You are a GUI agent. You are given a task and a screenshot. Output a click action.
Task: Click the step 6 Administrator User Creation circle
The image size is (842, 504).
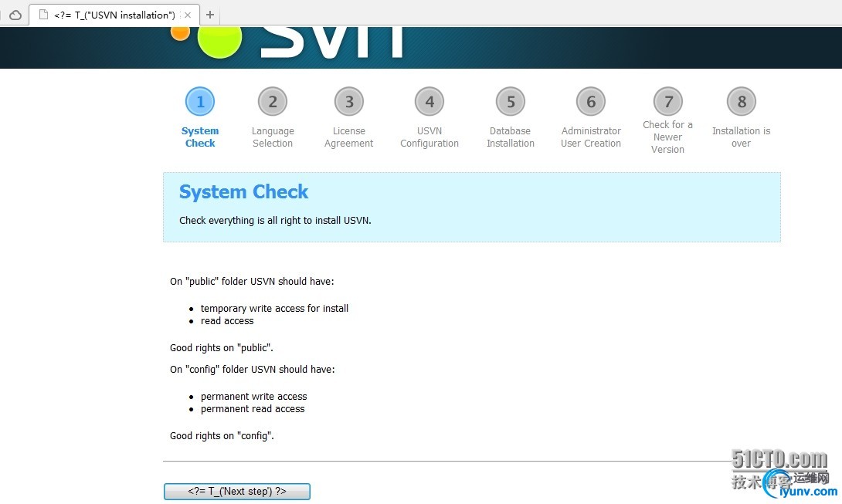(x=591, y=101)
